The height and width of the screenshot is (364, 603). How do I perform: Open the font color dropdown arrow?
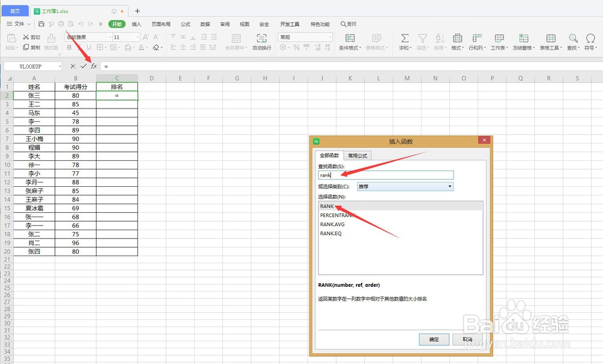tap(147, 48)
